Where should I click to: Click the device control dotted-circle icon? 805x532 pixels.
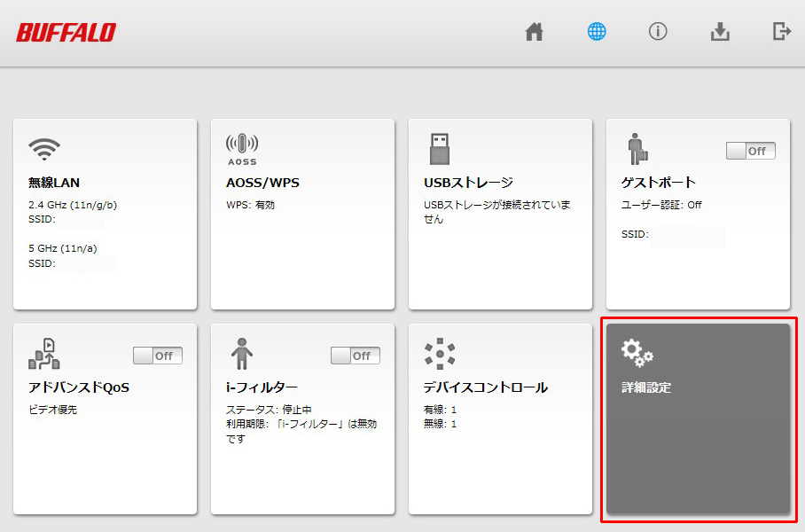tap(440, 354)
